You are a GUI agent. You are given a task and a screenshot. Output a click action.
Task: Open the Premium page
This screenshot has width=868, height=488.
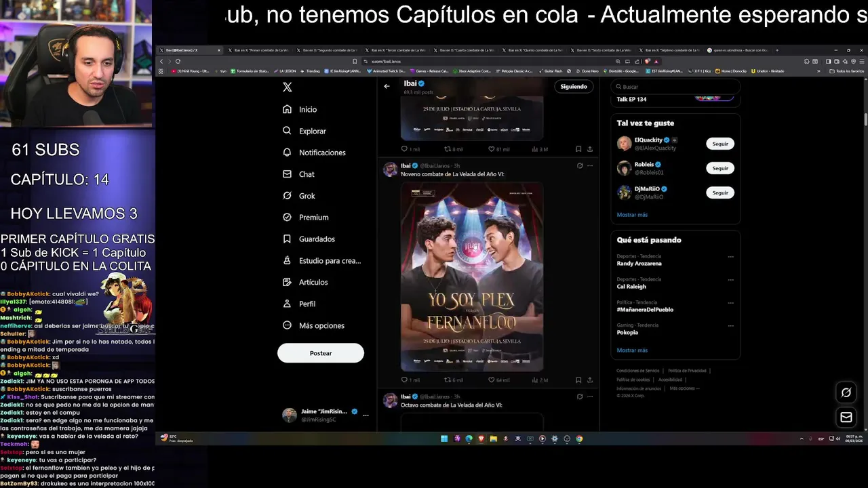(306, 218)
